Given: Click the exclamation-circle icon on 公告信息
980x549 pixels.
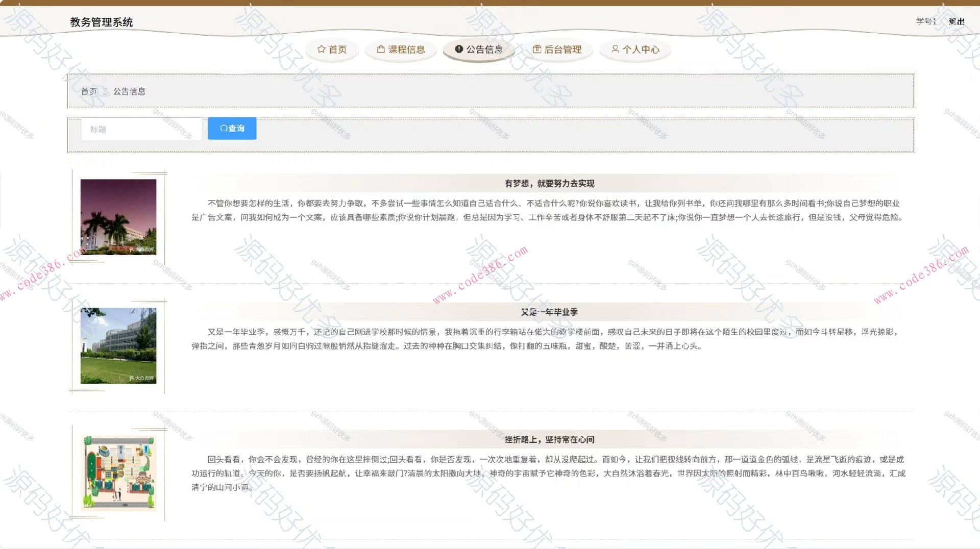Looking at the screenshot, I should [458, 49].
